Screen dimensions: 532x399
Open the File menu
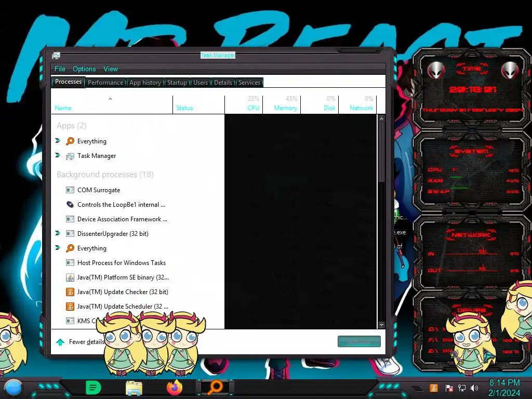coord(60,69)
